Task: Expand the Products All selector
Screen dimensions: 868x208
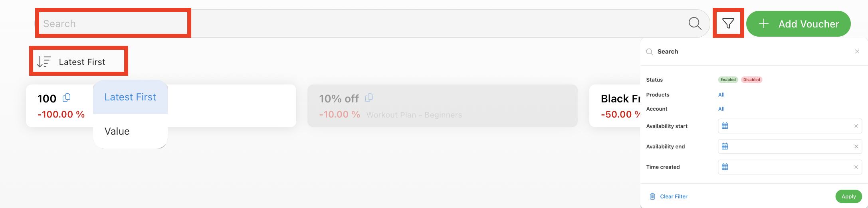Action: click(721, 95)
